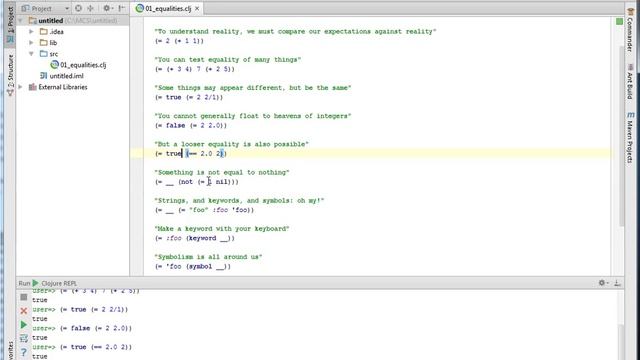Select the .idea folder in project tree
Image resolution: width=640 pixels, height=360 pixels.
(x=52, y=31)
